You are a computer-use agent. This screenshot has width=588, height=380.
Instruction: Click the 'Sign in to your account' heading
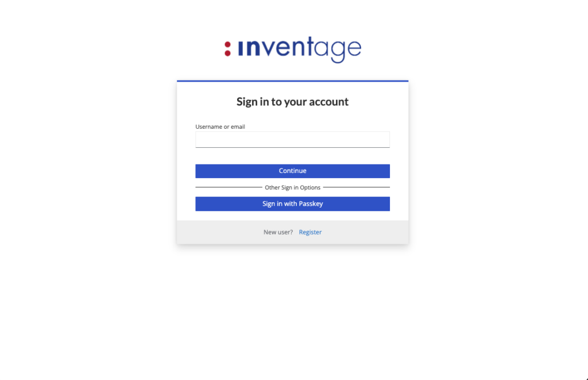[292, 102]
